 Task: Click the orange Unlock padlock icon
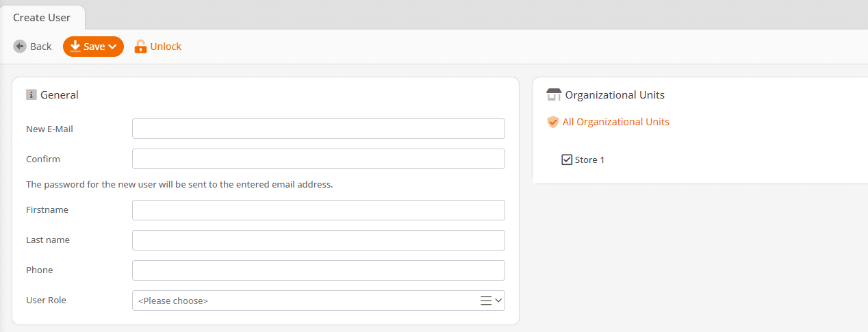140,47
